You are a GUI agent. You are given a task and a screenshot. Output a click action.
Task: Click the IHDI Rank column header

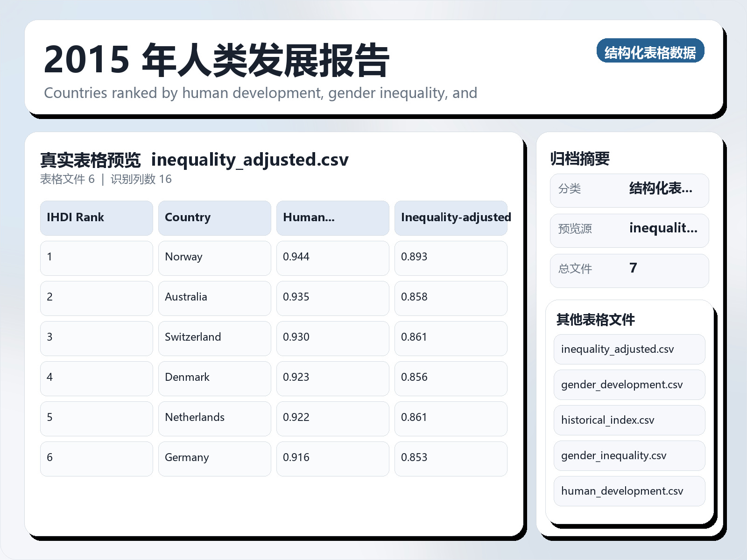(96, 217)
